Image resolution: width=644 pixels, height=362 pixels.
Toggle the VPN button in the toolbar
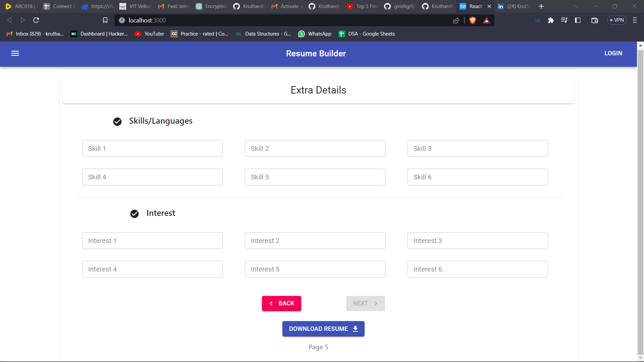[617, 20]
